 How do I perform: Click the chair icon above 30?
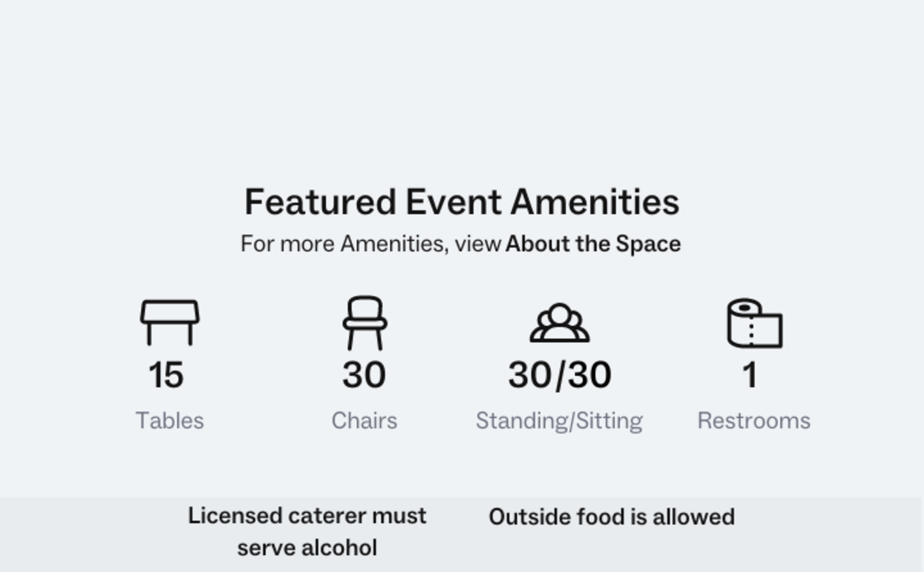pos(365,323)
